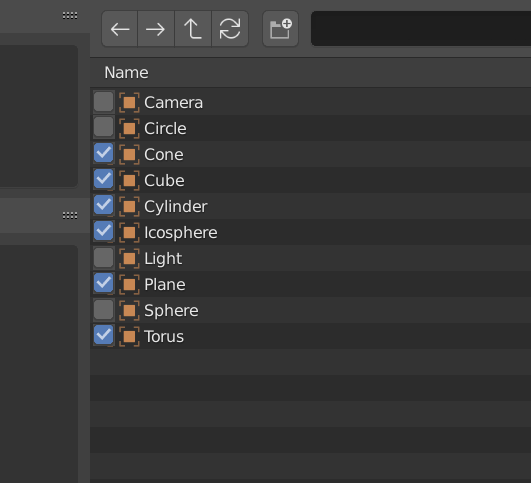Go forward to the next folder
This screenshot has height=483, width=531.
[156, 29]
